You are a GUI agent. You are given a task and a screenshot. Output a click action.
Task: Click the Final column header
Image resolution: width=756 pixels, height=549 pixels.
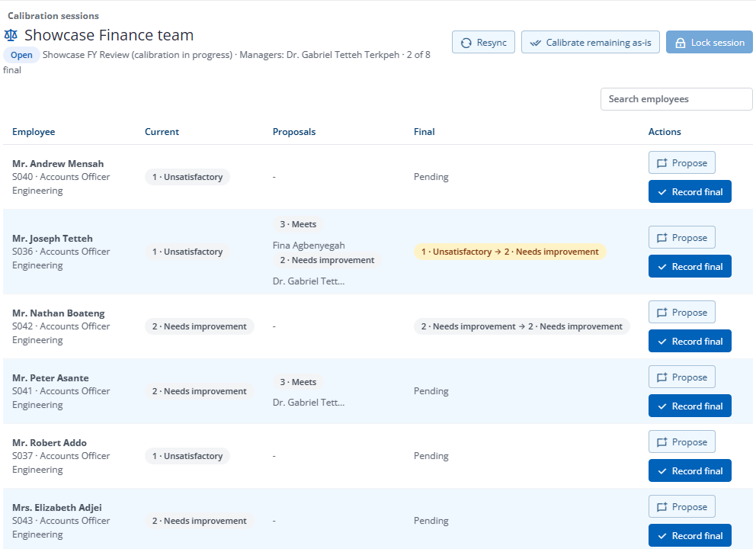tap(424, 132)
